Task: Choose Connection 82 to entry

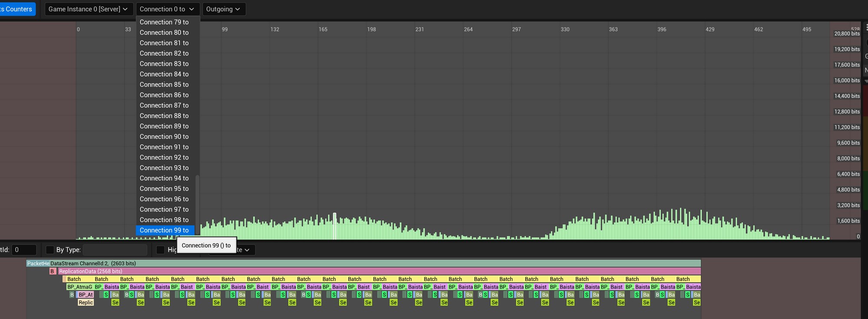Action: click(165, 53)
